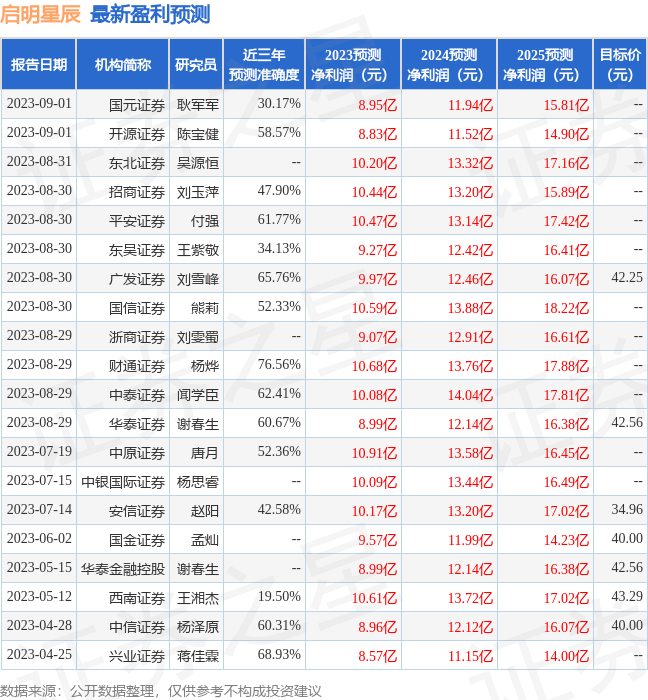Image resolution: width=648 pixels, height=700 pixels.
Task: Click researcher name 杨泽原
Action: (198, 627)
